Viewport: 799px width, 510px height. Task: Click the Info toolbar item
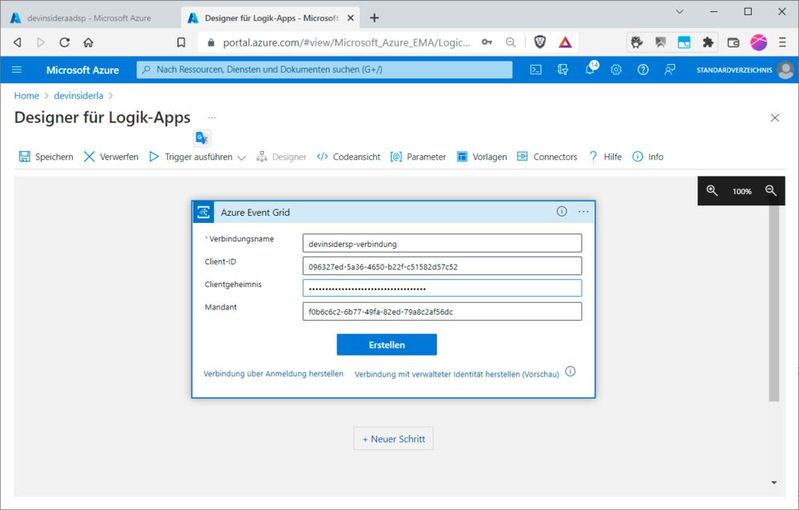[x=648, y=156]
